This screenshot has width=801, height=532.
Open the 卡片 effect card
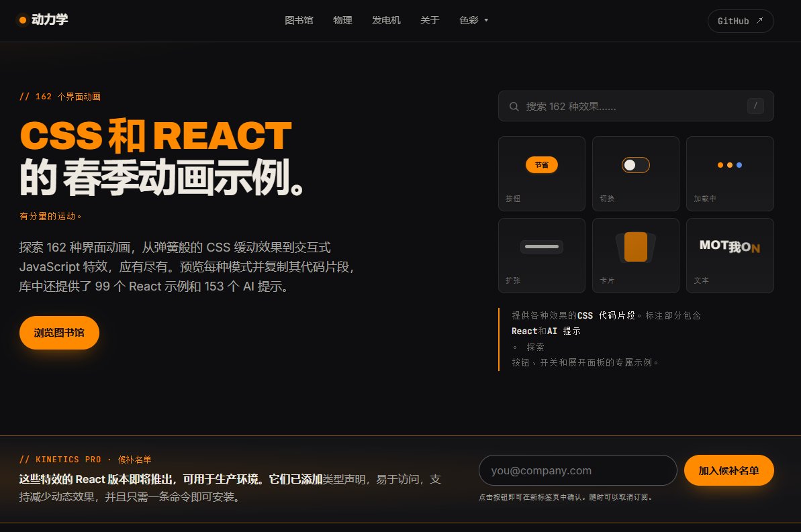point(635,256)
